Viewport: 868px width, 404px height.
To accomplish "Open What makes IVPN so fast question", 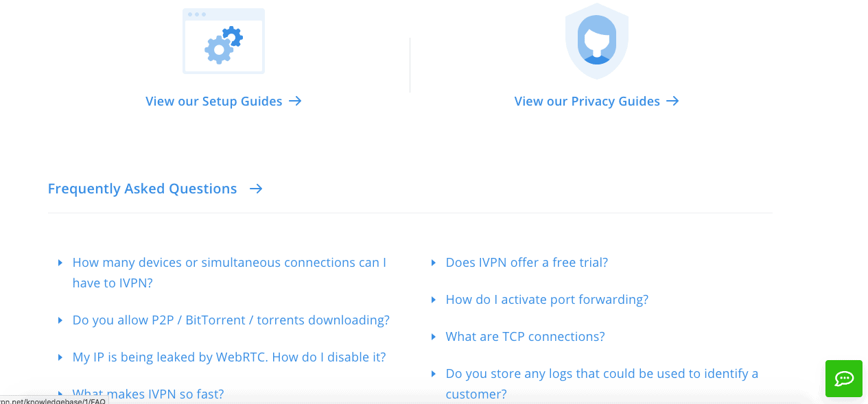I will coord(148,394).
